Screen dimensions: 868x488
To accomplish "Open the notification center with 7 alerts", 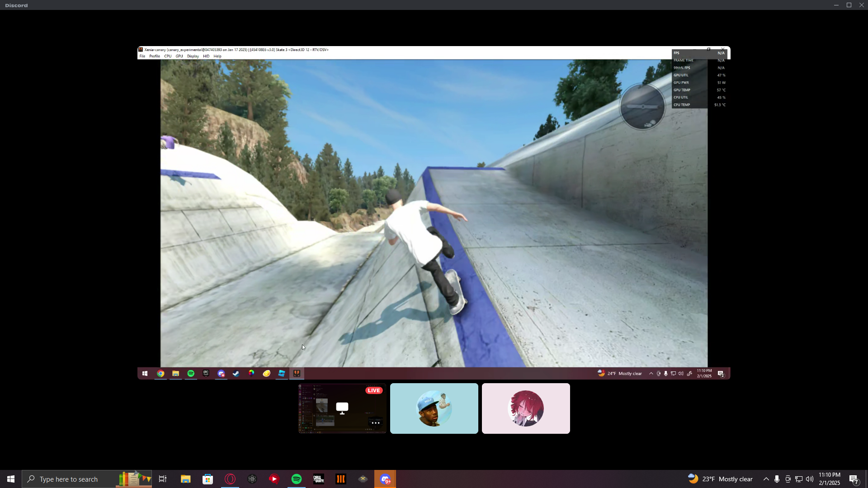I will pyautogui.click(x=854, y=479).
